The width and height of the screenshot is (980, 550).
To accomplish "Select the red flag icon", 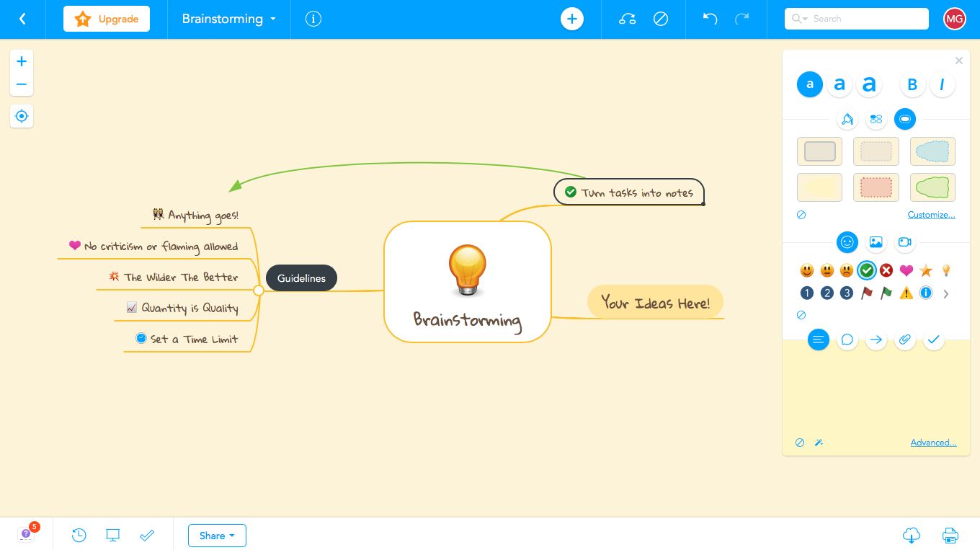I will click(x=867, y=293).
